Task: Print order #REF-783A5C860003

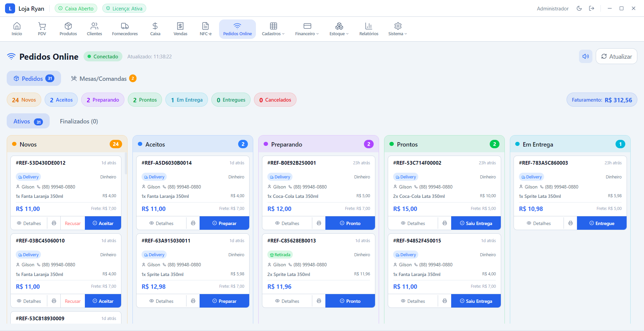Action: pyautogui.click(x=570, y=223)
